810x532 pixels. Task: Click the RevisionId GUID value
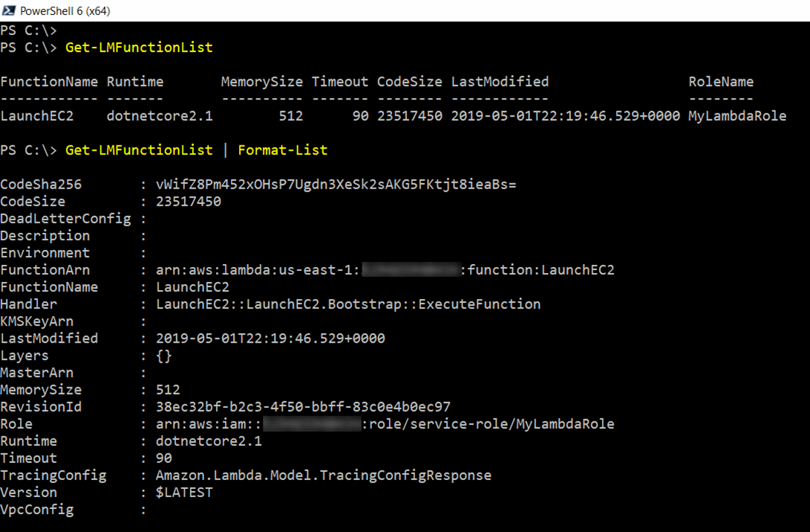point(303,407)
